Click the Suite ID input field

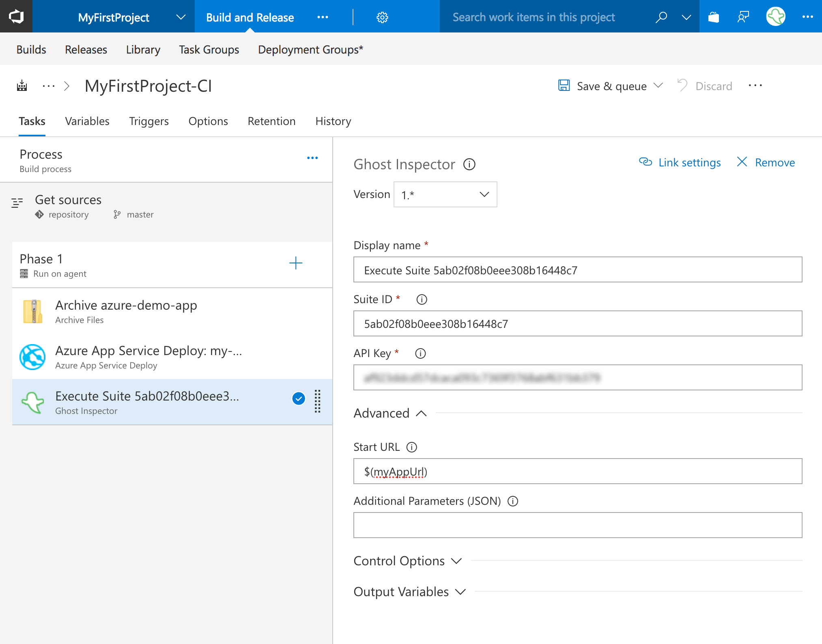click(x=578, y=323)
